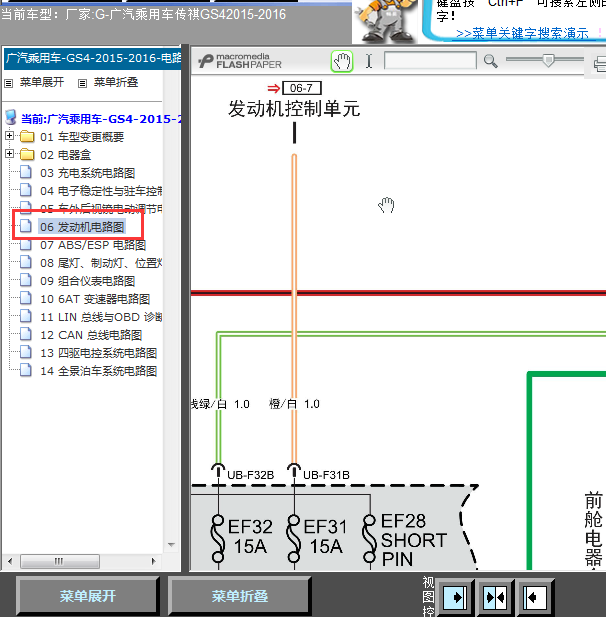The width and height of the screenshot is (606, 617).
Task: Open 07 ABS/ESP 电路图 entry
Action: click(93, 245)
